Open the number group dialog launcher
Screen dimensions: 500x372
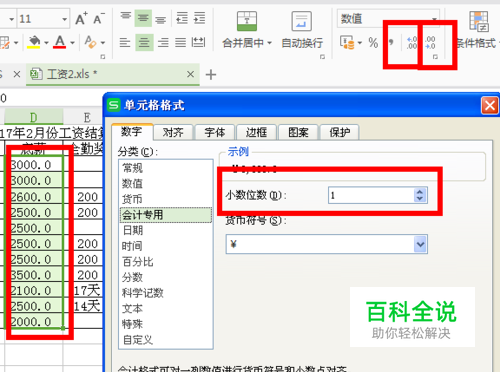[x=435, y=57]
